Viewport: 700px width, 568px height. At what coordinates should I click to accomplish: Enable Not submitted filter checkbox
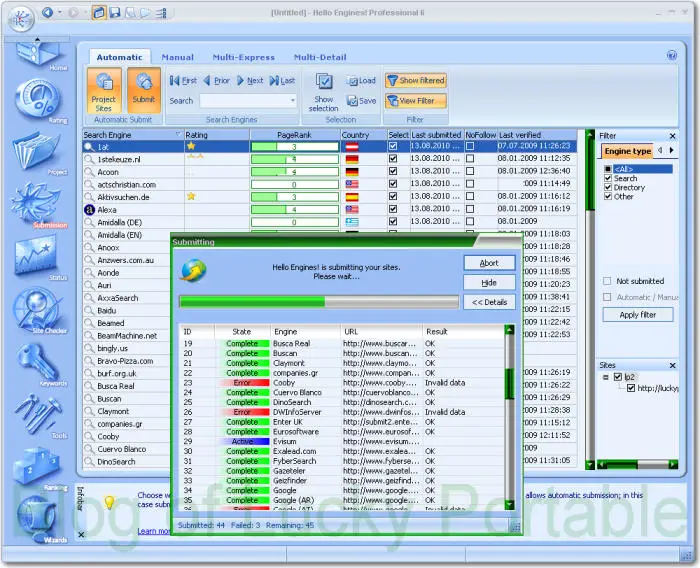tap(607, 281)
